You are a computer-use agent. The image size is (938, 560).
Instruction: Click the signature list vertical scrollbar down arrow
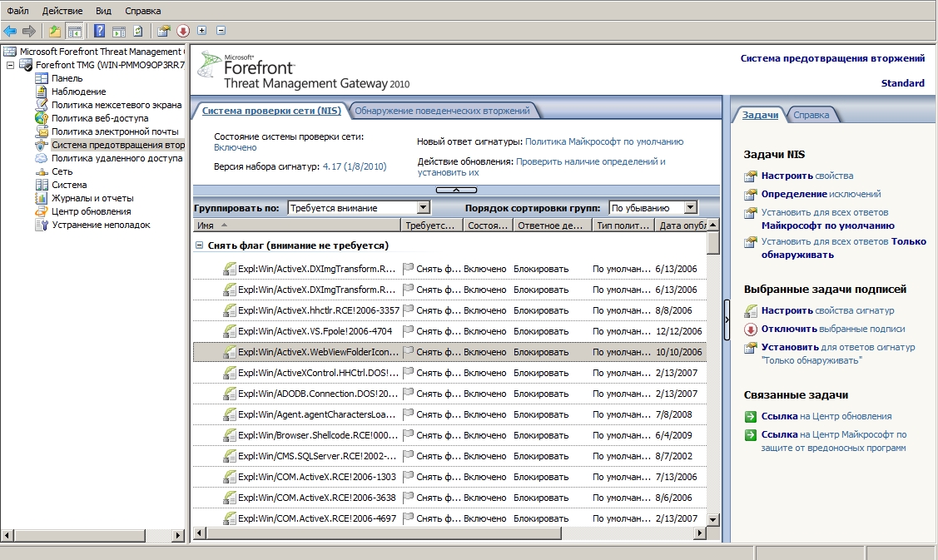tap(712, 520)
